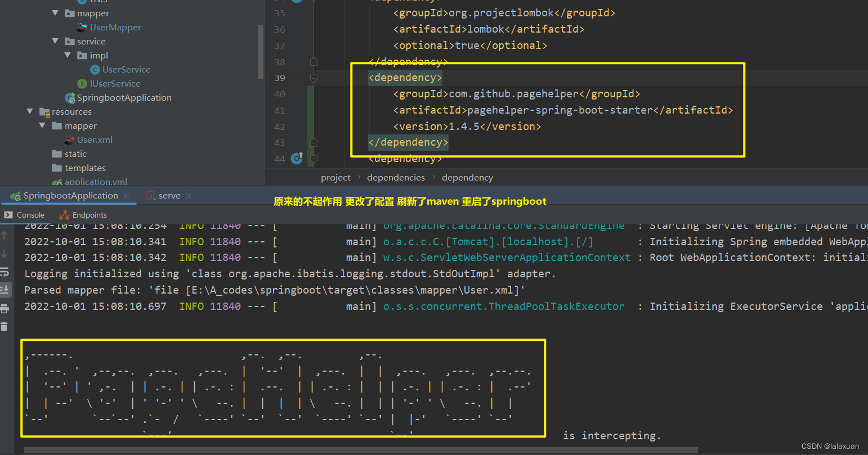Click the com.github.pagehelper groupId text

(513, 94)
